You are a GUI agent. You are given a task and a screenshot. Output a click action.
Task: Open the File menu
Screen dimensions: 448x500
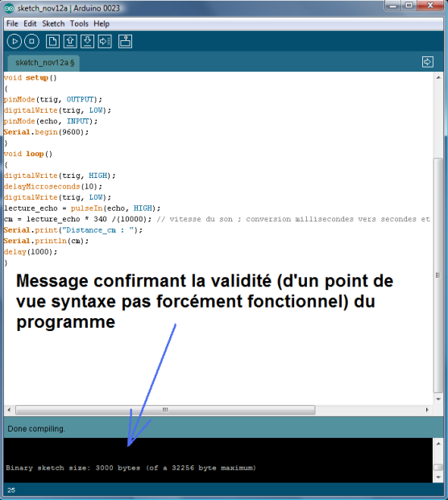pos(12,23)
